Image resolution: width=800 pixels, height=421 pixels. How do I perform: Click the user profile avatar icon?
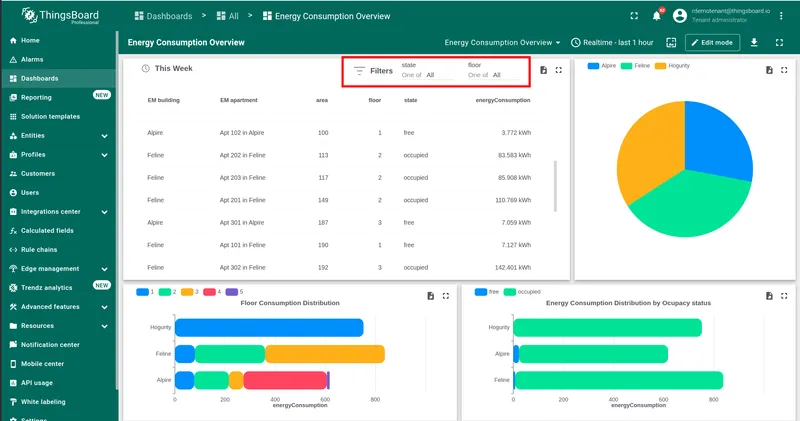680,16
